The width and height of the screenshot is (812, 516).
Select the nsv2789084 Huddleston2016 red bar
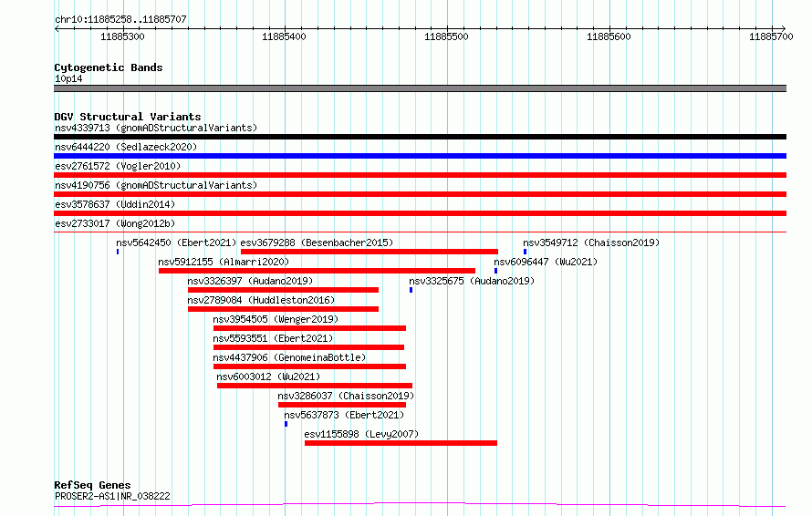coord(283,309)
